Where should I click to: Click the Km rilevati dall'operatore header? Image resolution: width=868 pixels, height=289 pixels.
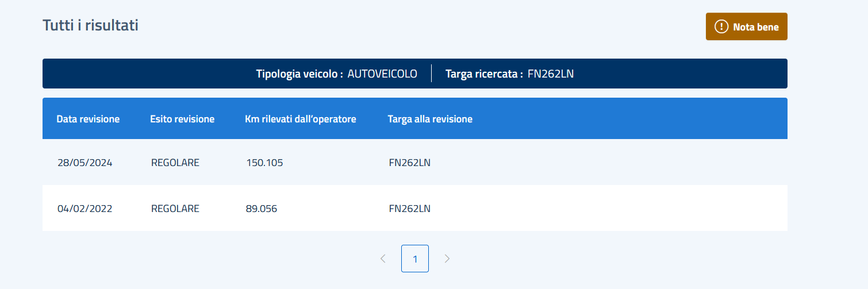coord(301,119)
